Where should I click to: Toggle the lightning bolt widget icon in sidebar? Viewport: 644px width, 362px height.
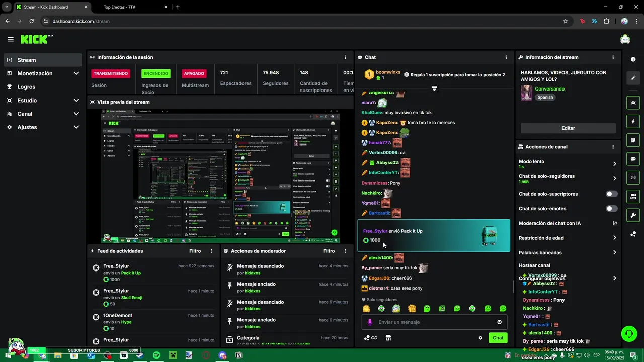(633, 121)
